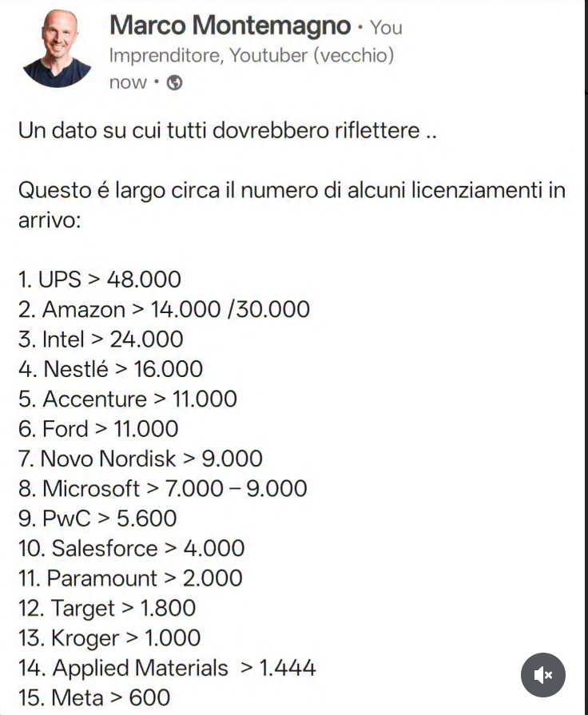The width and height of the screenshot is (588, 715).
Task: Click the Novo Nordisk > 9.000 line
Action: click(x=141, y=459)
